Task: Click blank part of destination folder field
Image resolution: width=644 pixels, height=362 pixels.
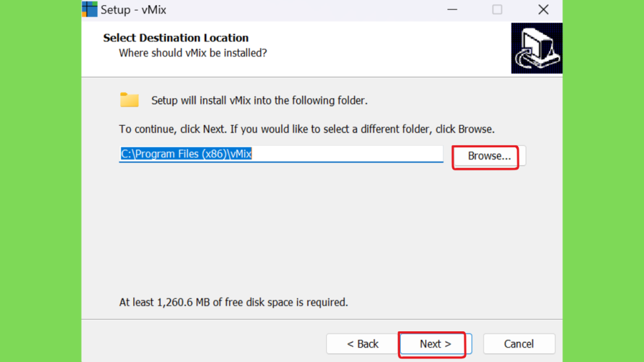Action: (x=347, y=154)
